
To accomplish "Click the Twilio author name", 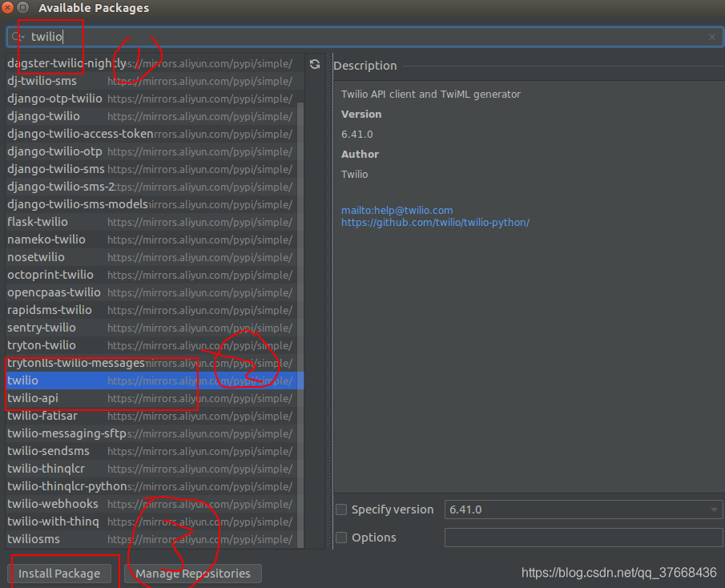I will pos(355,175).
